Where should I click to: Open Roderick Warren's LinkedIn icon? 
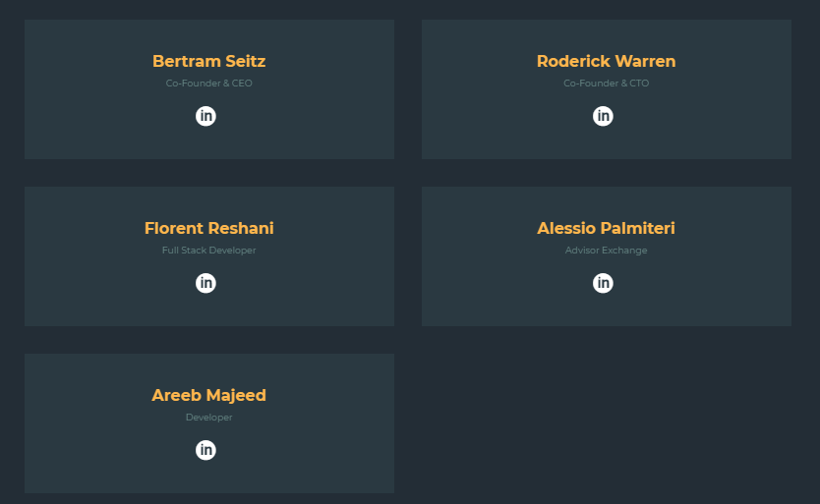(603, 116)
